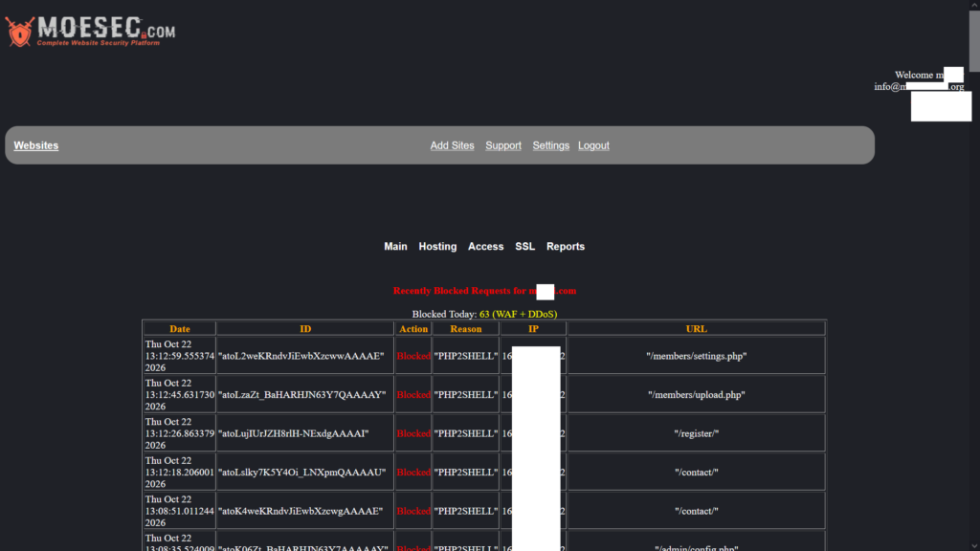
Task: Open the SSL tab
Action: 525,247
